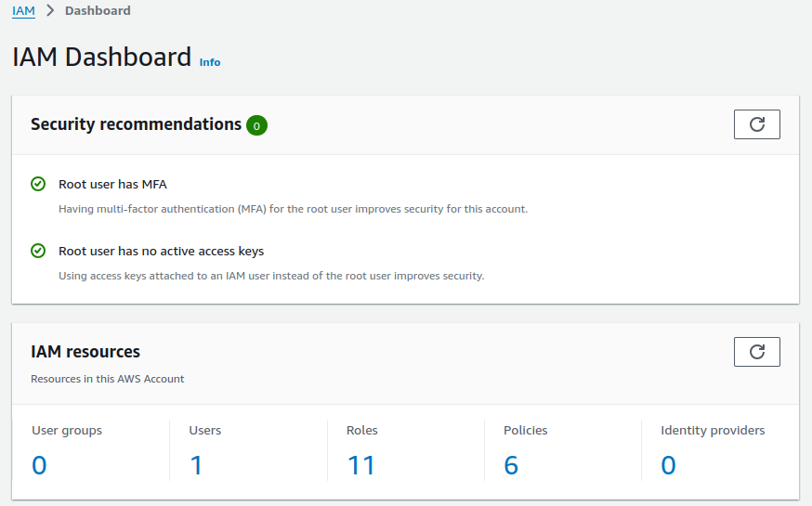Open the Users count 1

196,465
